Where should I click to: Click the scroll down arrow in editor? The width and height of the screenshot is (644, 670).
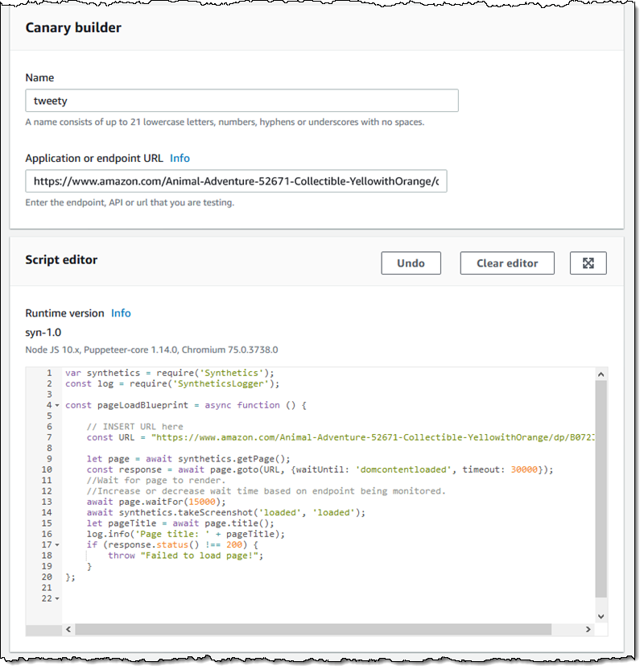(601, 616)
